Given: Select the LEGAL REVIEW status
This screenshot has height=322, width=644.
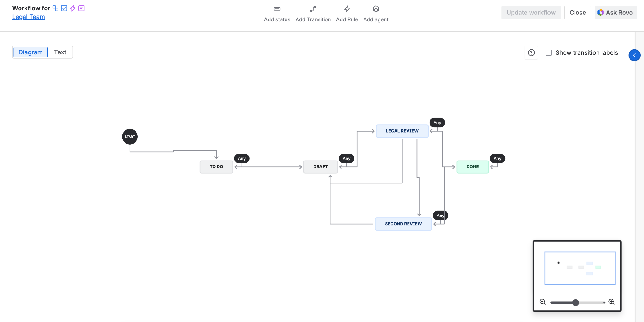Looking at the screenshot, I should click(x=402, y=131).
